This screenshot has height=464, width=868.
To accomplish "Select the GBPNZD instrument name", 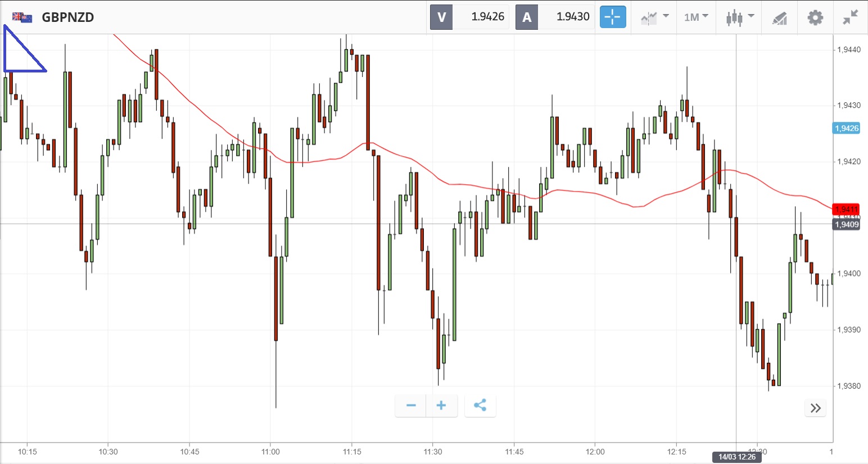I will (x=68, y=17).
